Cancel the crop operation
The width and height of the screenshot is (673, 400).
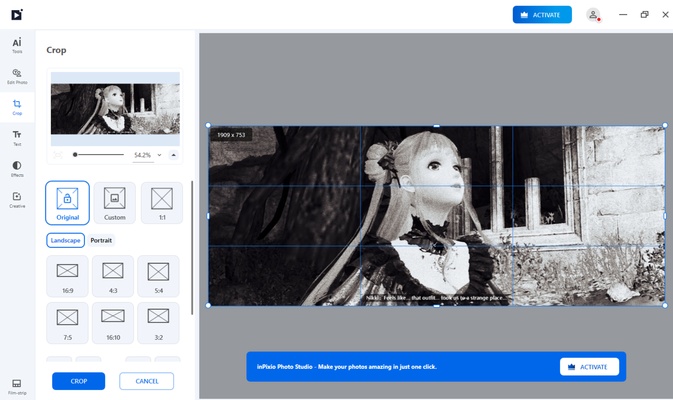146,381
